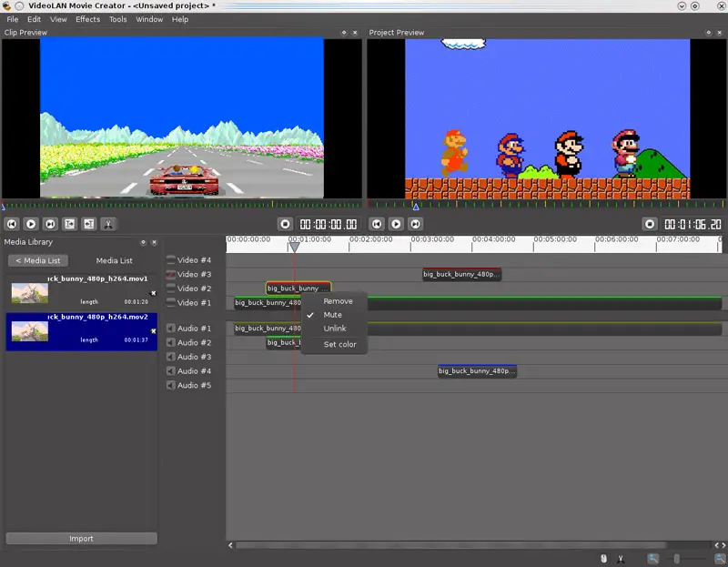Screen dimensions: 728x567
Task: Choose Set color from context menu
Action: click(x=339, y=344)
